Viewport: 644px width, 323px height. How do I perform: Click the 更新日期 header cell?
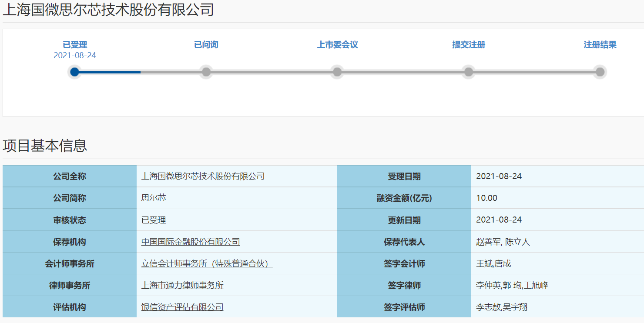click(x=404, y=220)
